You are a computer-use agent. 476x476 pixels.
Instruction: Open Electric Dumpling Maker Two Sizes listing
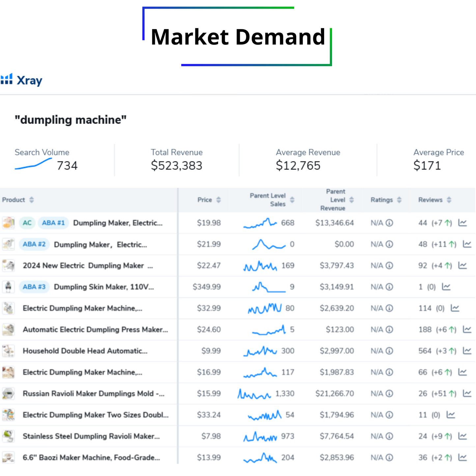[x=96, y=415]
